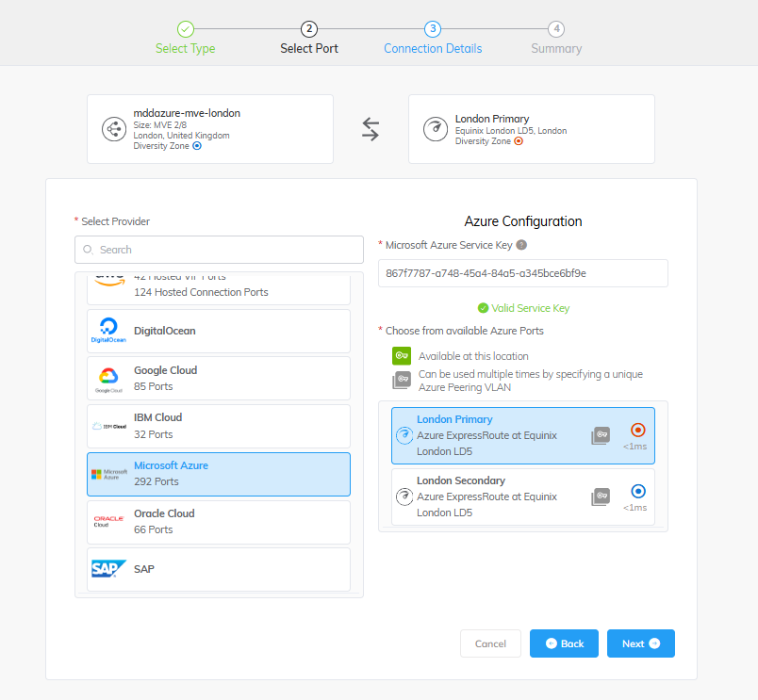This screenshot has width=758, height=700.
Task: Click 'Choose from available Azure Ports' label
Action: click(x=465, y=331)
